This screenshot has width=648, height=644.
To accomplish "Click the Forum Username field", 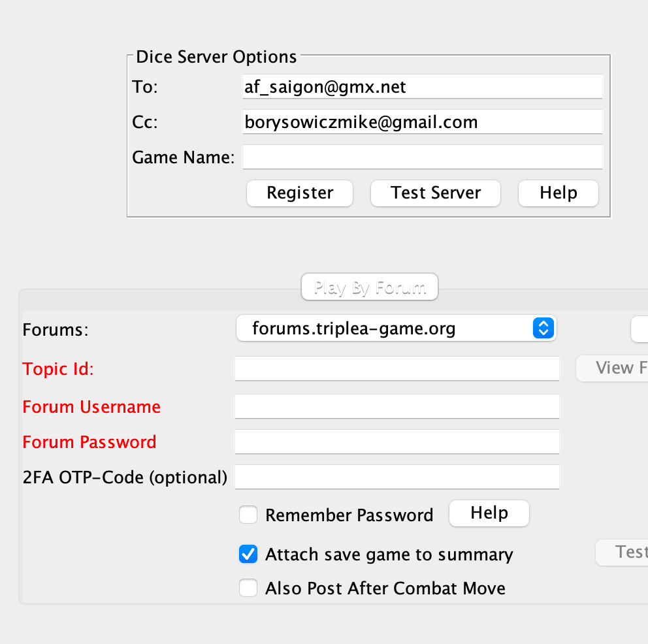I will point(397,406).
